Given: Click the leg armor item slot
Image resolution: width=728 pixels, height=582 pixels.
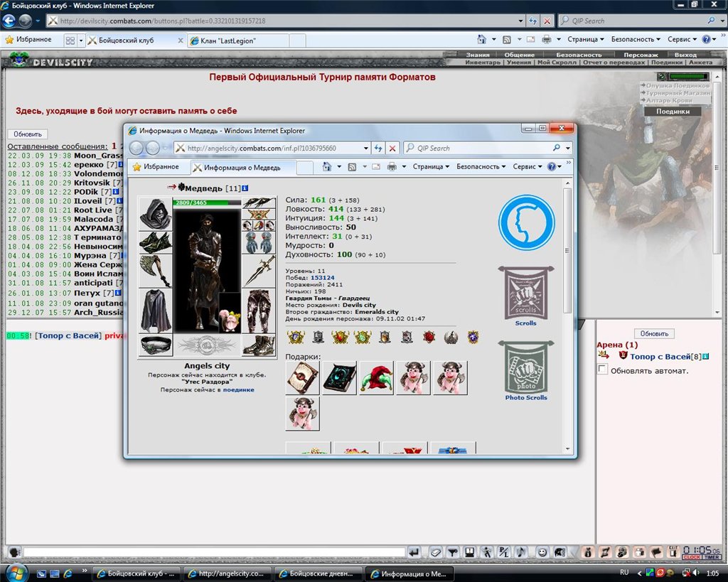Looking at the screenshot, I should tap(259, 311).
